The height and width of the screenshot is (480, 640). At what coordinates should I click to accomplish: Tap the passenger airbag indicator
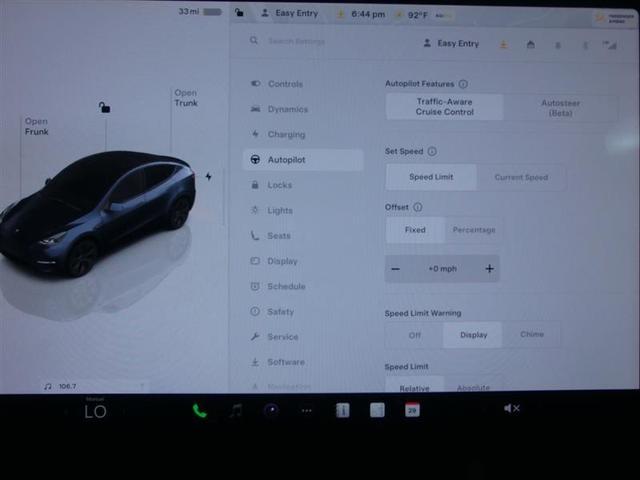click(616, 18)
